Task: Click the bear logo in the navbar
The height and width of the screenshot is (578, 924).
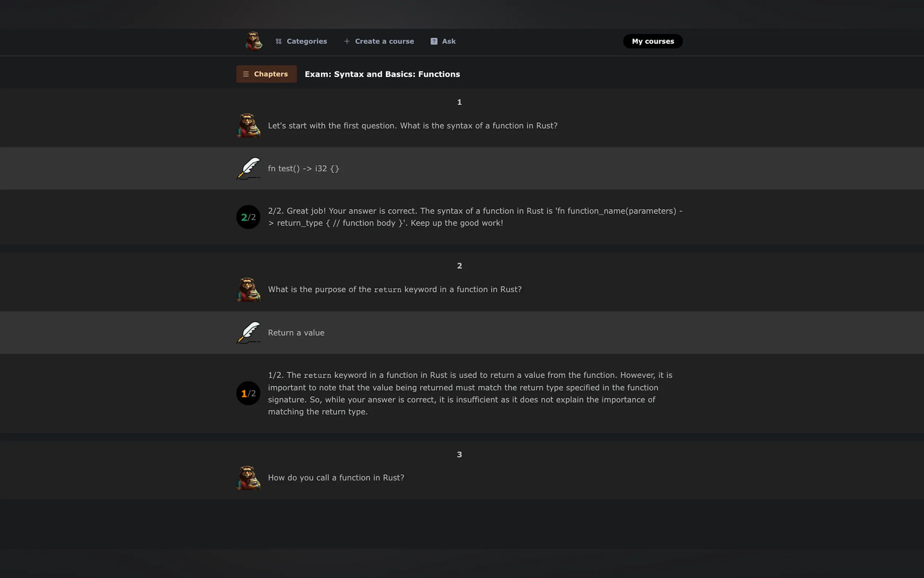Action: coord(253,41)
